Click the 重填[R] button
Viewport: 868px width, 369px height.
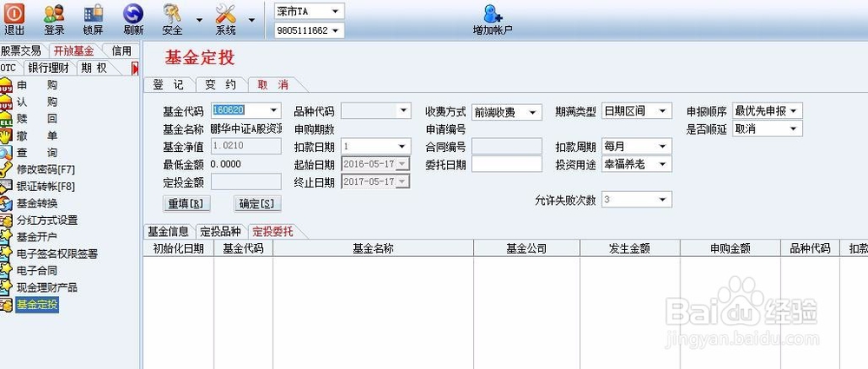[x=187, y=204]
